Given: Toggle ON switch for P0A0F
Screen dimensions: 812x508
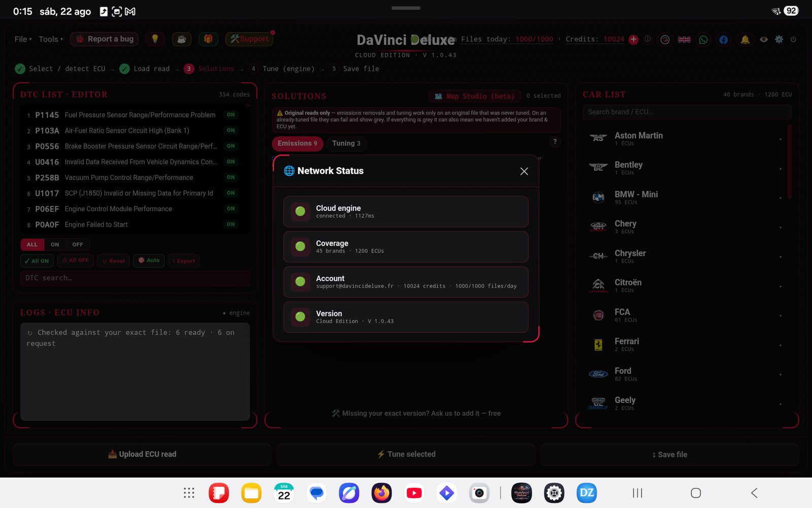Looking at the screenshot, I should [x=231, y=225].
